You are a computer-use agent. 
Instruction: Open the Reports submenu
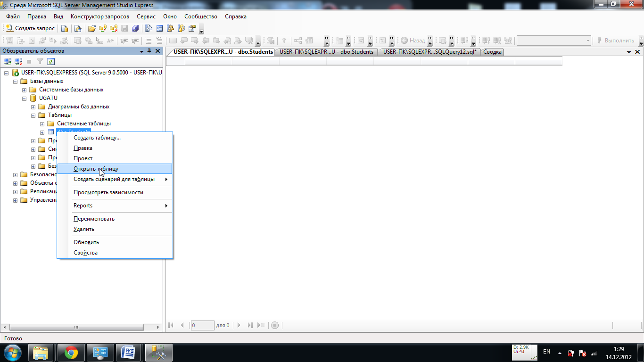(83, 206)
